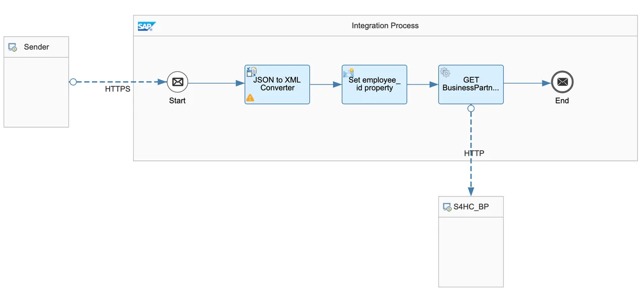Screen dimensions: 644x301
Task: Click the connection circle below GET BusinessPartner
Action: [x=471, y=108]
